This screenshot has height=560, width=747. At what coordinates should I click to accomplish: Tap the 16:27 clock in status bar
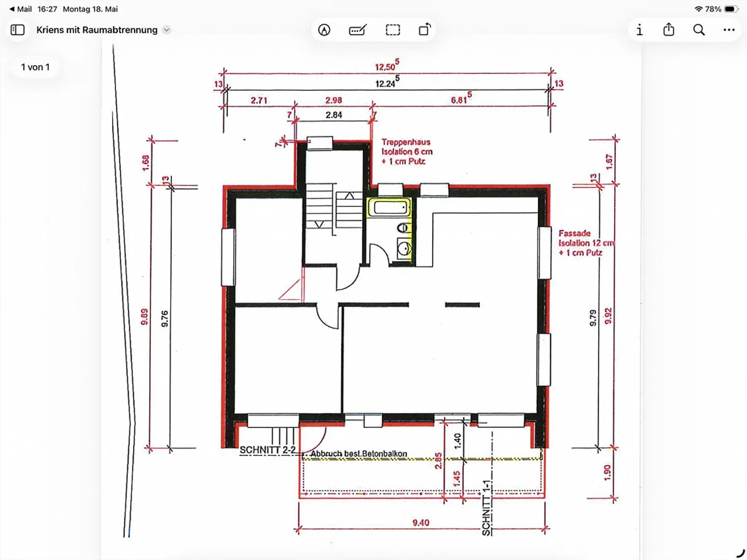[47, 9]
